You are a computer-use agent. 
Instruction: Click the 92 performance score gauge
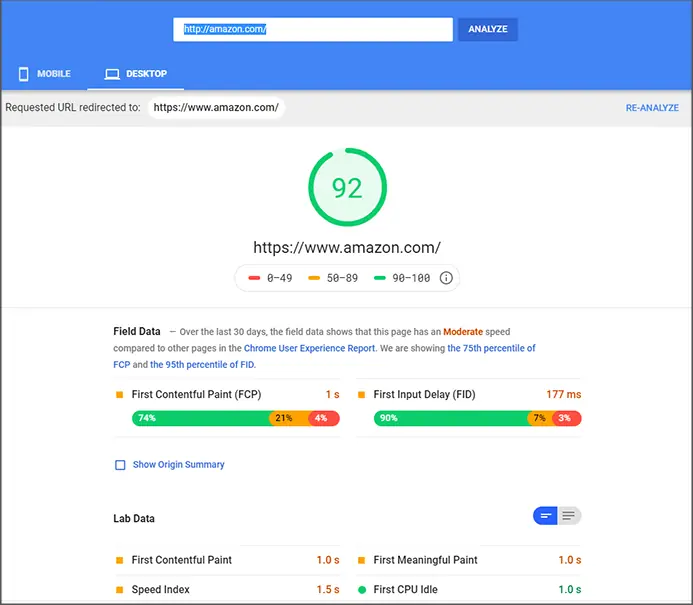(x=347, y=187)
